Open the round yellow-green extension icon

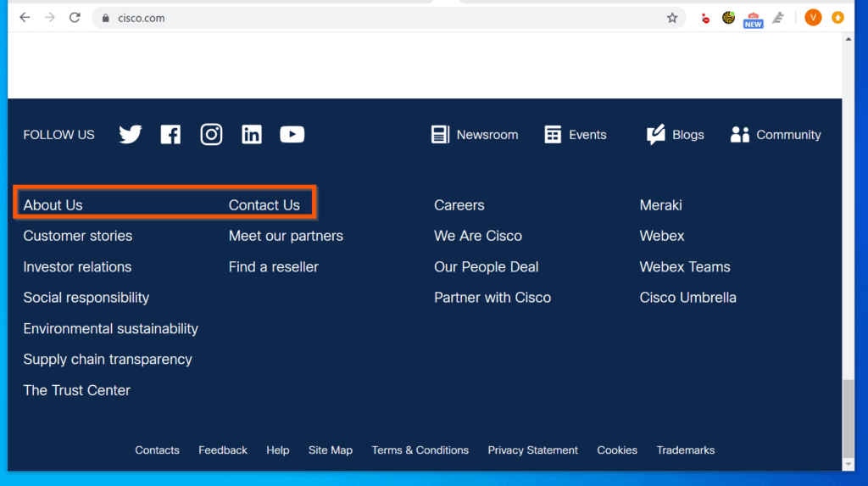coord(728,18)
